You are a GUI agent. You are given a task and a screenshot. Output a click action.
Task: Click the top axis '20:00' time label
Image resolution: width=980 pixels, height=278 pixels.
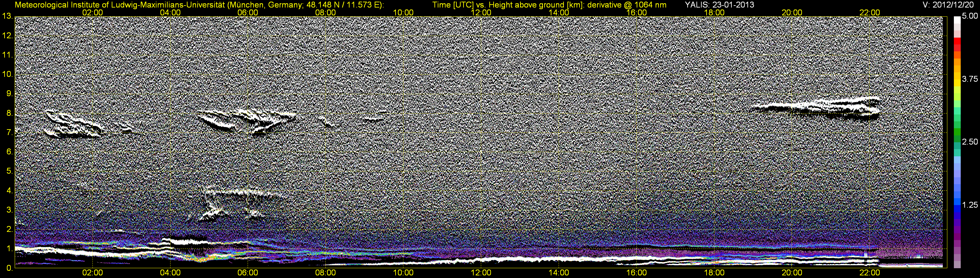tap(792, 12)
